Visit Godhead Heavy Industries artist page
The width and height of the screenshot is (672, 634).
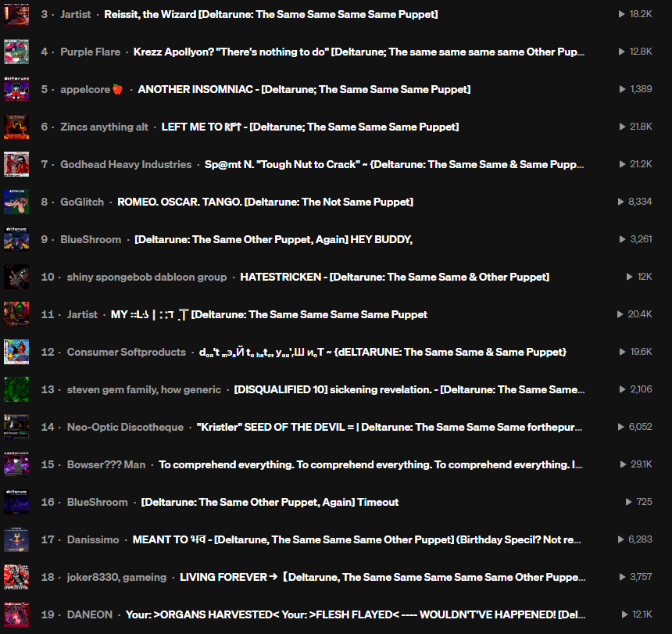[x=126, y=164]
